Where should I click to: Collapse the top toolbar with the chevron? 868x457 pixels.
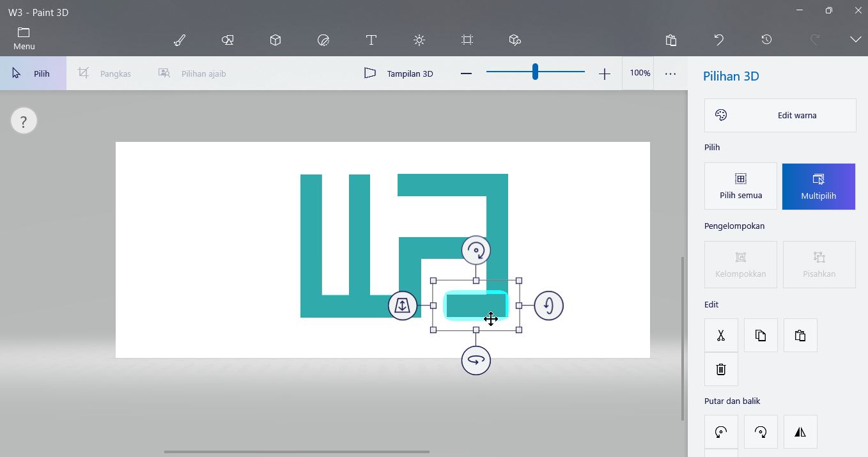pos(856,40)
